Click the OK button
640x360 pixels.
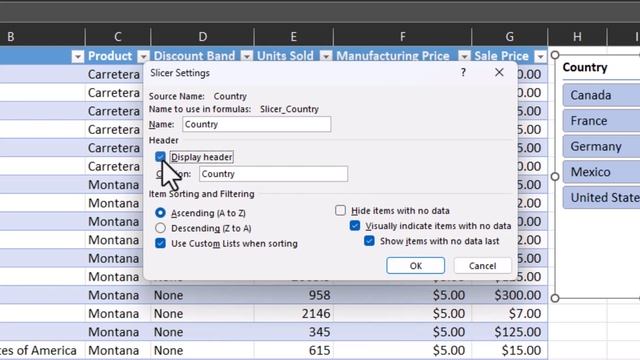click(416, 266)
